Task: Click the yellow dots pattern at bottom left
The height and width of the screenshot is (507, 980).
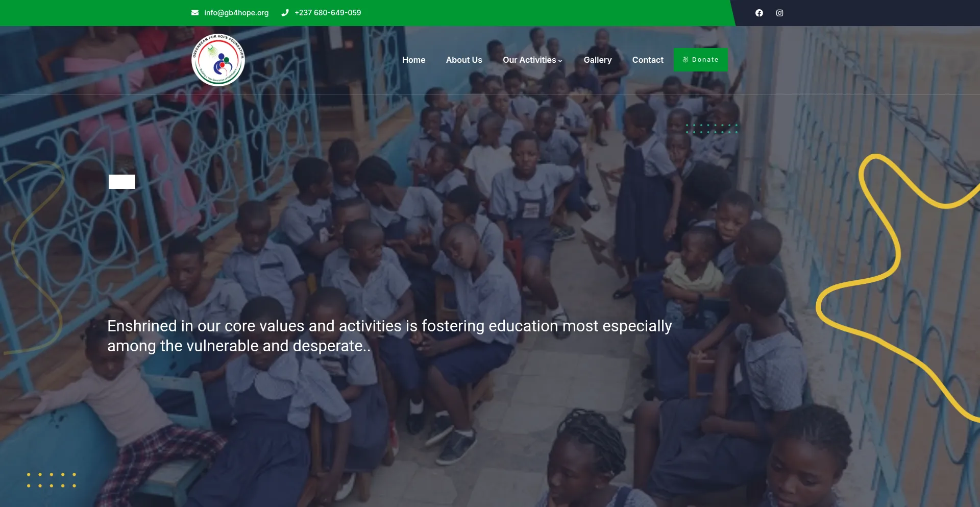Action: pos(52,480)
